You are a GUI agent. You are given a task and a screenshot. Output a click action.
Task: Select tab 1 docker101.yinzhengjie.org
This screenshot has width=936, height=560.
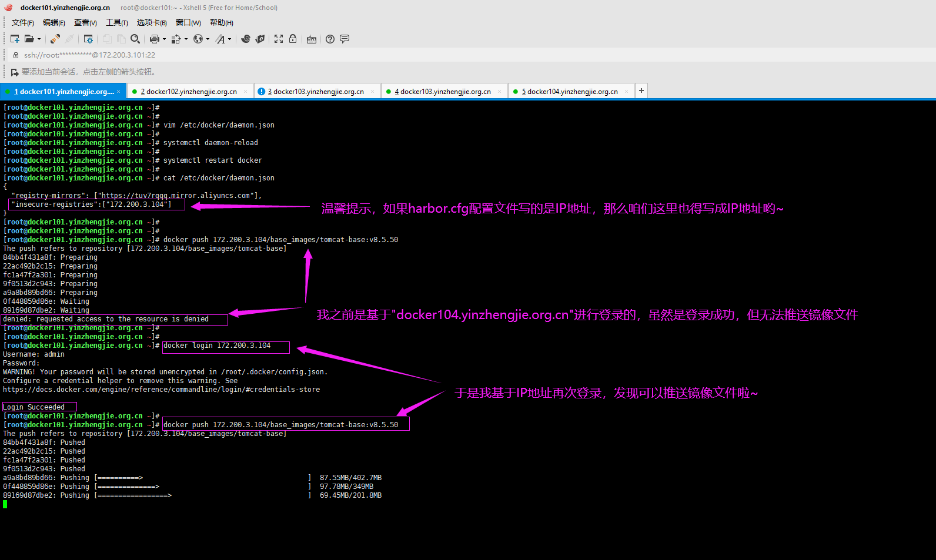click(x=63, y=91)
